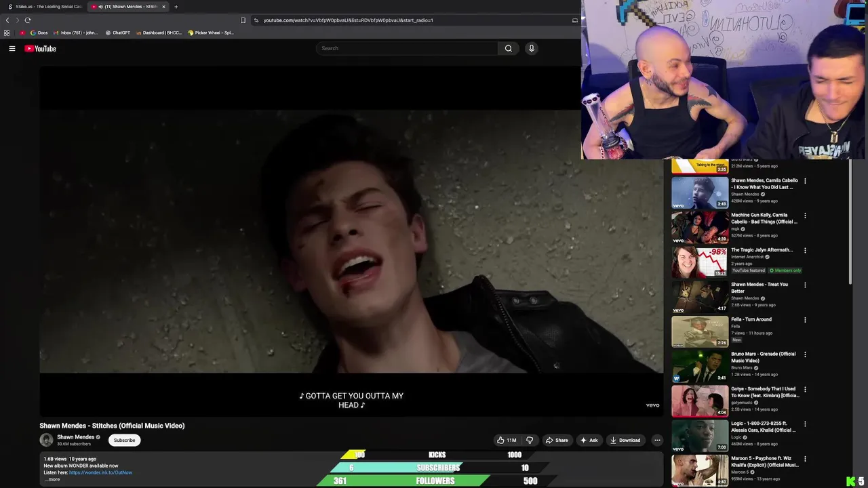Go forward with the browser forward arrow
Viewport: 868px width, 488px height.
coord(18,20)
